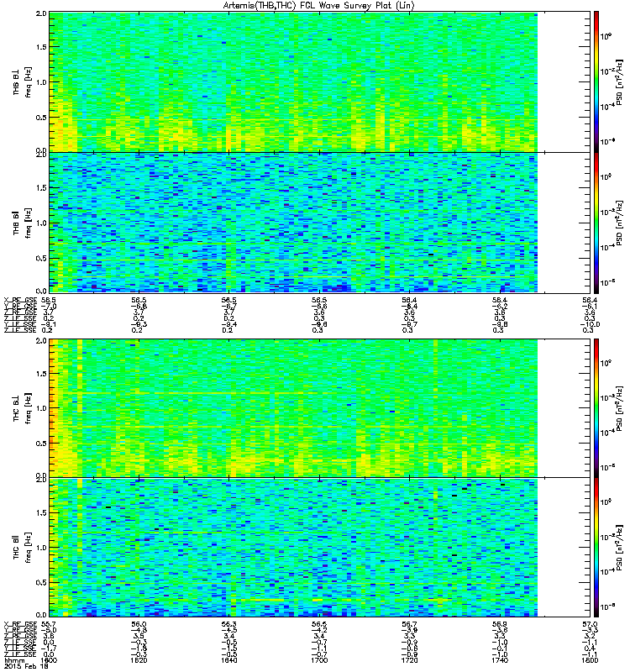Click the Artemis FGL Wave Survey plot title
This screenshot has width=630, height=672.
click(319, 6)
